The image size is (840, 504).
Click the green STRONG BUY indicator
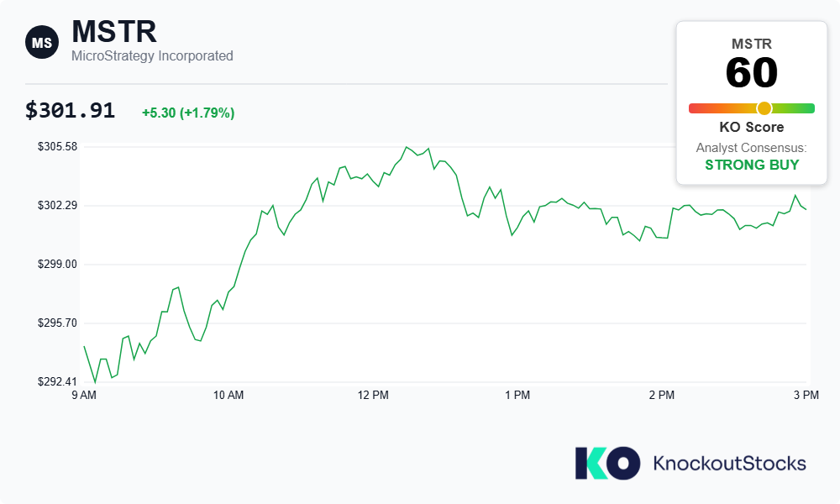(x=753, y=165)
